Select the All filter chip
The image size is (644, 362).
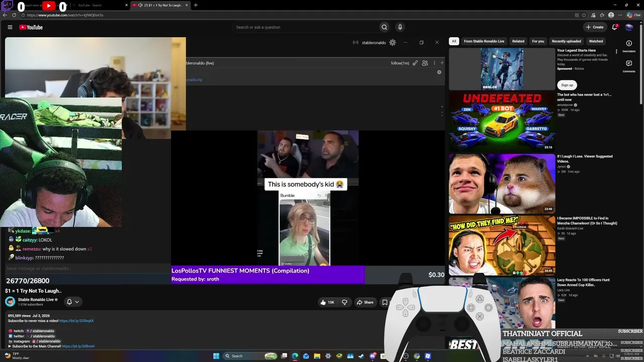pyautogui.click(x=454, y=41)
